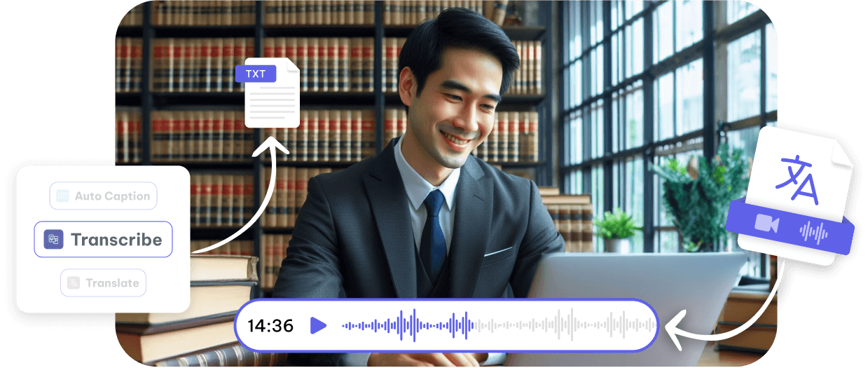Click the purple TXT badge label
This screenshot has height=368, width=868.
tap(255, 74)
